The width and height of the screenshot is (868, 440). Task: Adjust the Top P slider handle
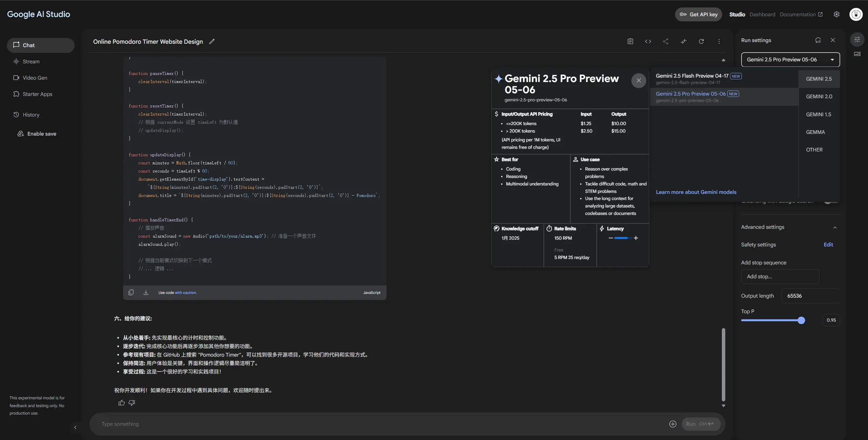(801, 320)
